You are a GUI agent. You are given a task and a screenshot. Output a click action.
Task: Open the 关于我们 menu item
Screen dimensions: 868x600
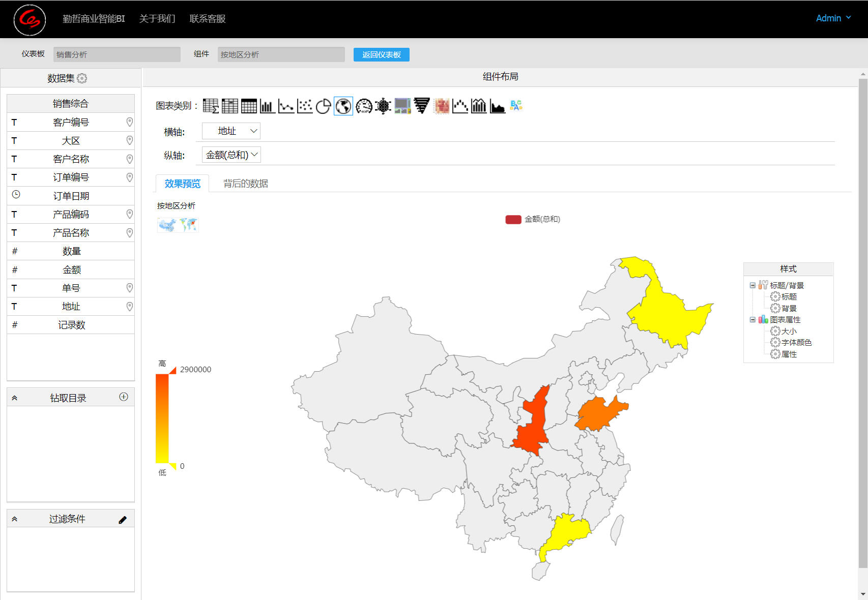pyautogui.click(x=157, y=19)
